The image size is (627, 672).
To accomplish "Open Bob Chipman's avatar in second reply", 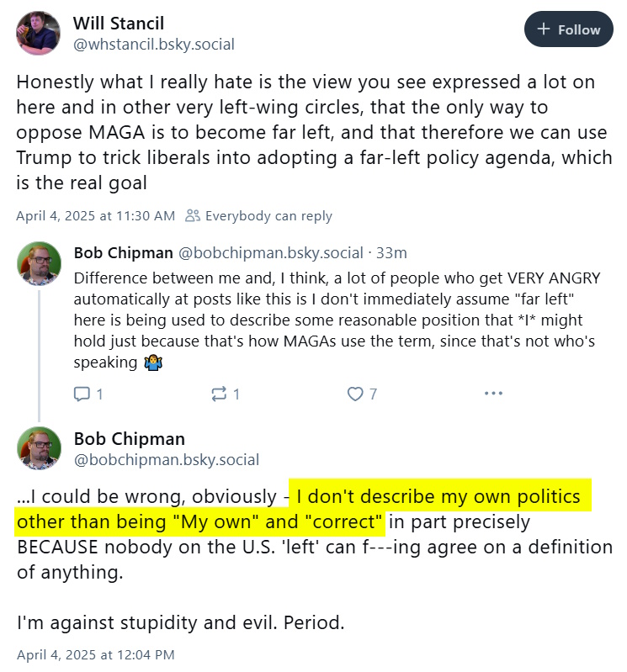I will [39, 447].
